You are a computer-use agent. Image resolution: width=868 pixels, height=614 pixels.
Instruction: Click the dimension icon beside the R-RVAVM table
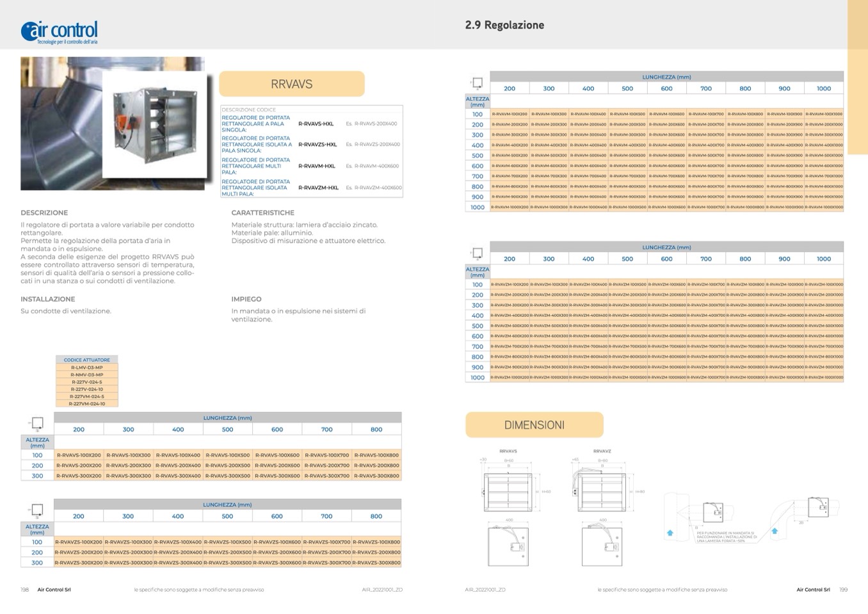pyautogui.click(x=476, y=83)
